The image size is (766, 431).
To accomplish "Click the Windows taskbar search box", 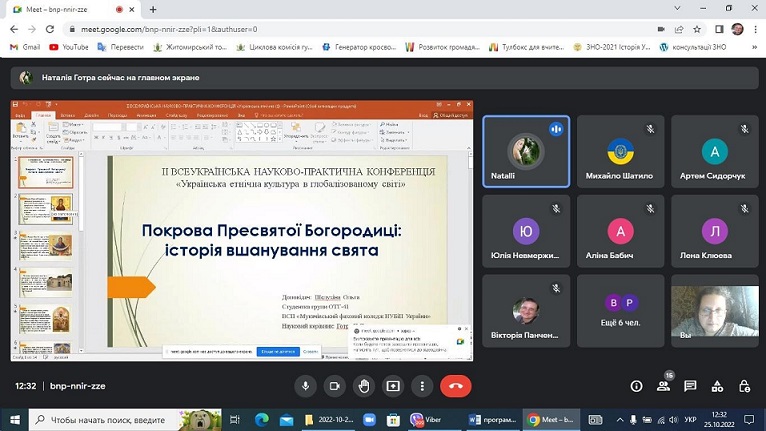I will (125, 420).
